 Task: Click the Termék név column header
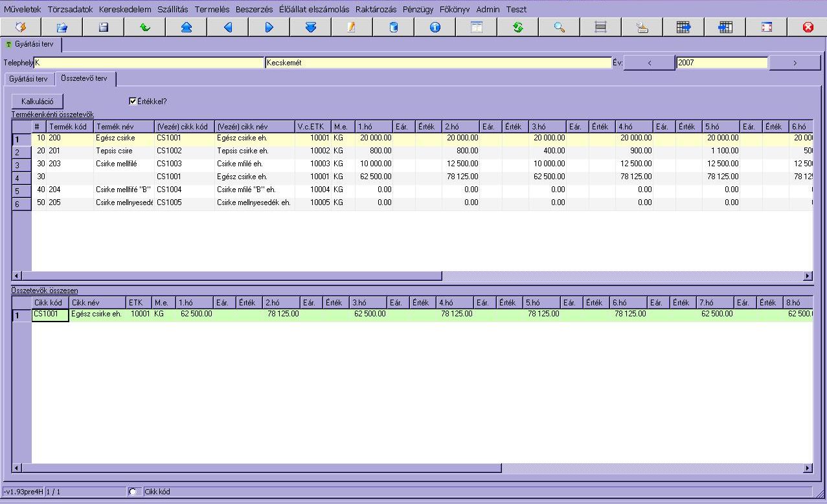(x=124, y=127)
